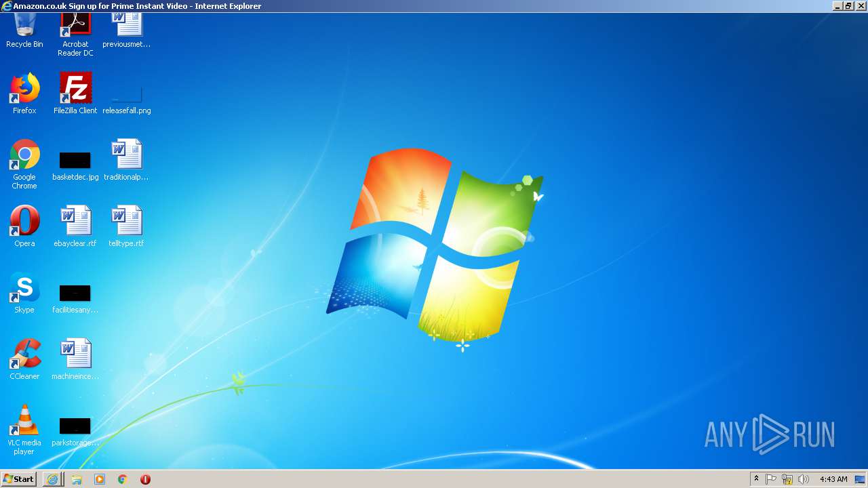Image resolution: width=868 pixels, height=488 pixels.
Task: Launch Opera from the taskbar
Action: coord(145,479)
